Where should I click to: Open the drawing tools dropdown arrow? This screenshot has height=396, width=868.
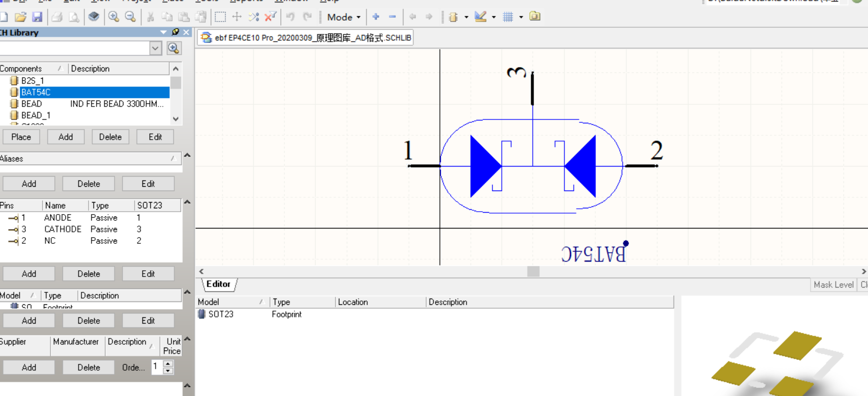click(493, 17)
